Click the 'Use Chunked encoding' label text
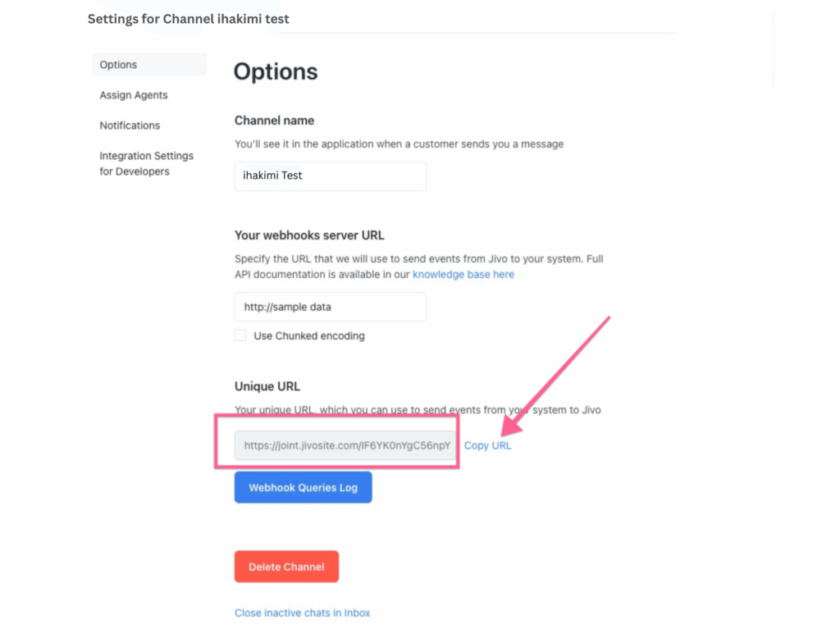This screenshot has height=634, width=840. (x=309, y=336)
